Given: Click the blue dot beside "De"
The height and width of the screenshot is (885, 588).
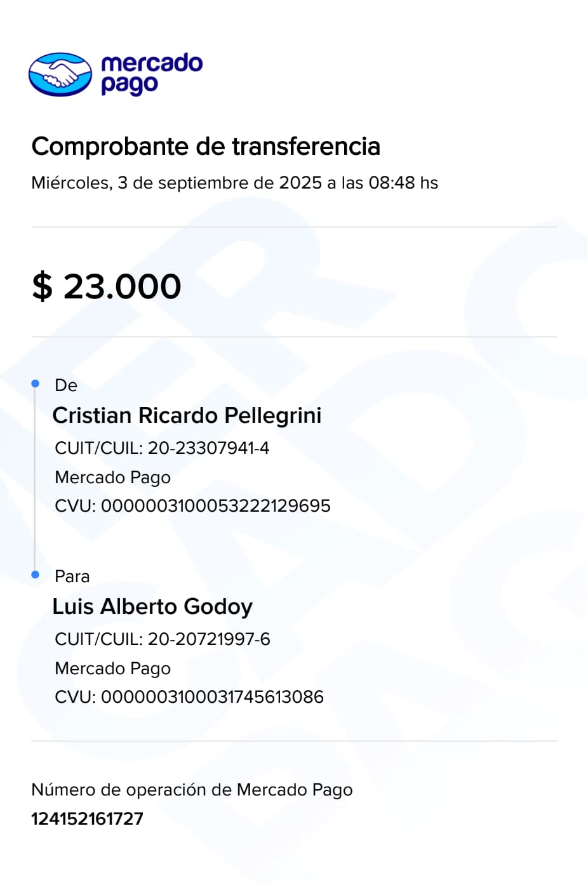Looking at the screenshot, I should 36,383.
